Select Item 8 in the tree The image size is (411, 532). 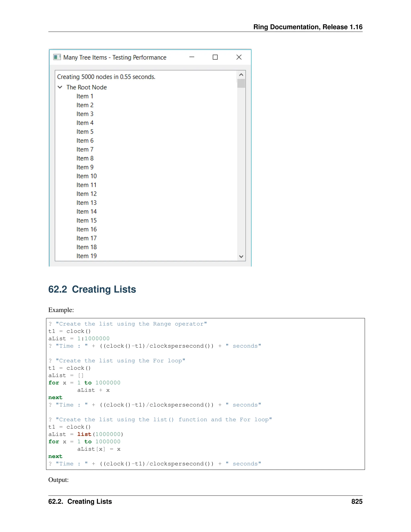(85, 158)
